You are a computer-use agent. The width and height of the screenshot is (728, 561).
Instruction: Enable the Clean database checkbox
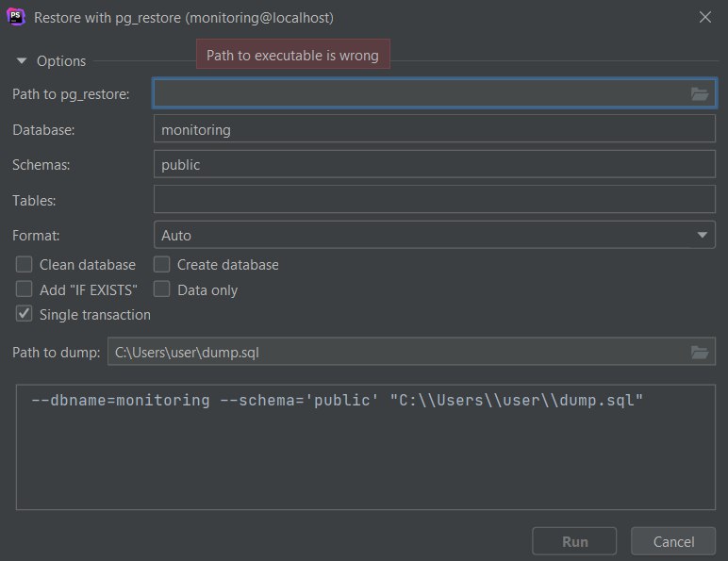pos(25,264)
